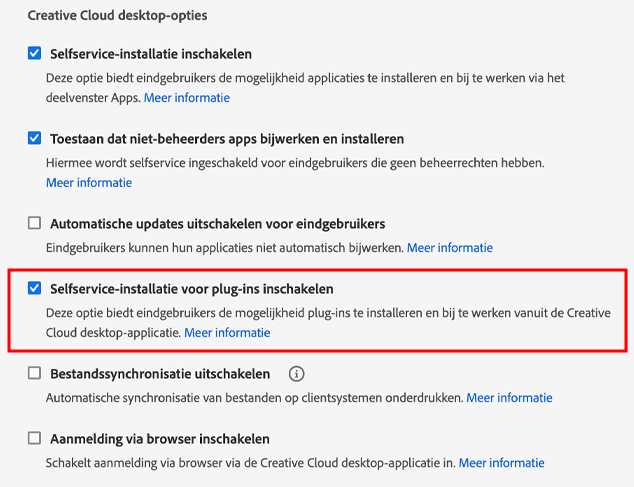This screenshot has width=634, height=487.
Task: Click Meer informatie about bestandssynchronisatie
Action: point(509,398)
